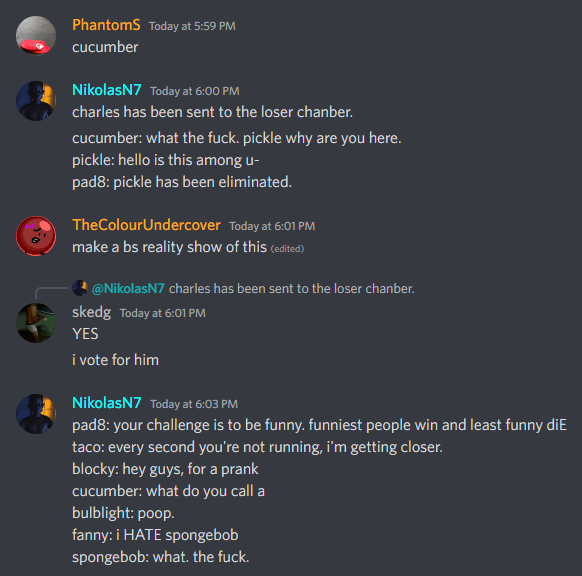
Task: Click skedg's profile avatar
Action: [36, 323]
